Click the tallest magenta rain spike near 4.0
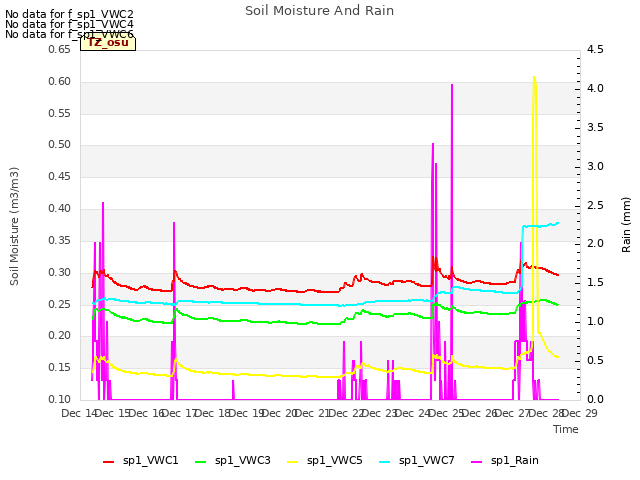Screen dimensions: 640x480 click(x=452, y=85)
